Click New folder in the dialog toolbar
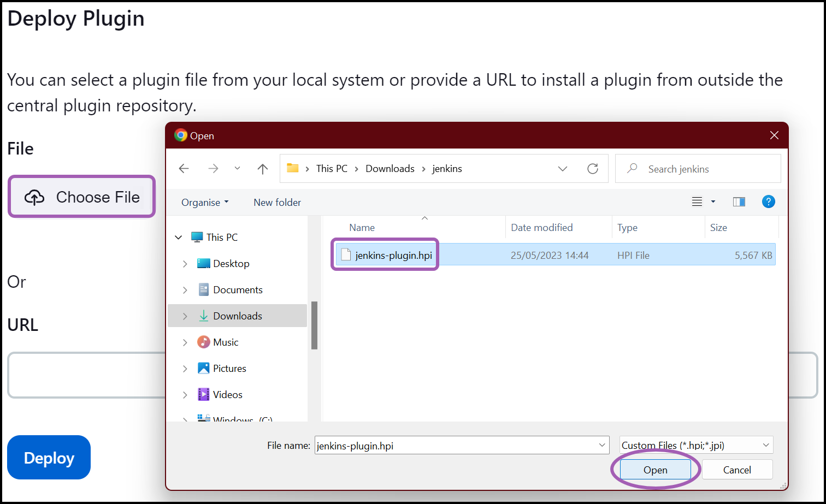The width and height of the screenshot is (826, 504). pos(277,202)
